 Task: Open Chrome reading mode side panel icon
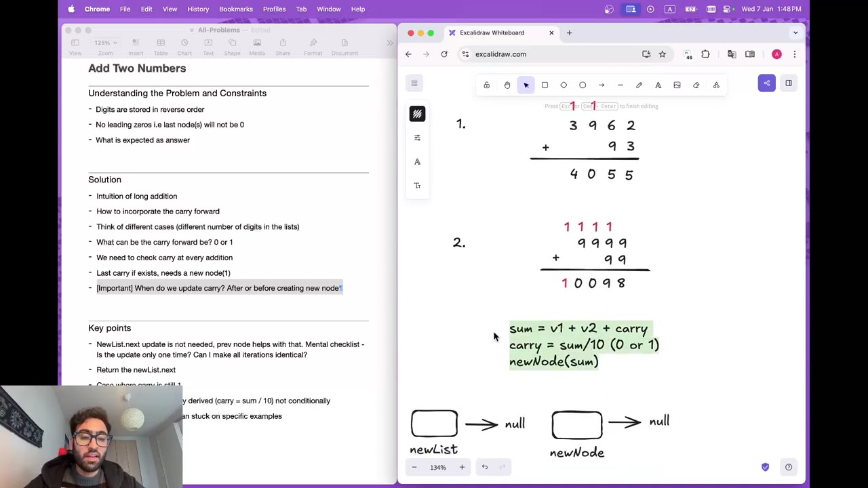click(750, 54)
